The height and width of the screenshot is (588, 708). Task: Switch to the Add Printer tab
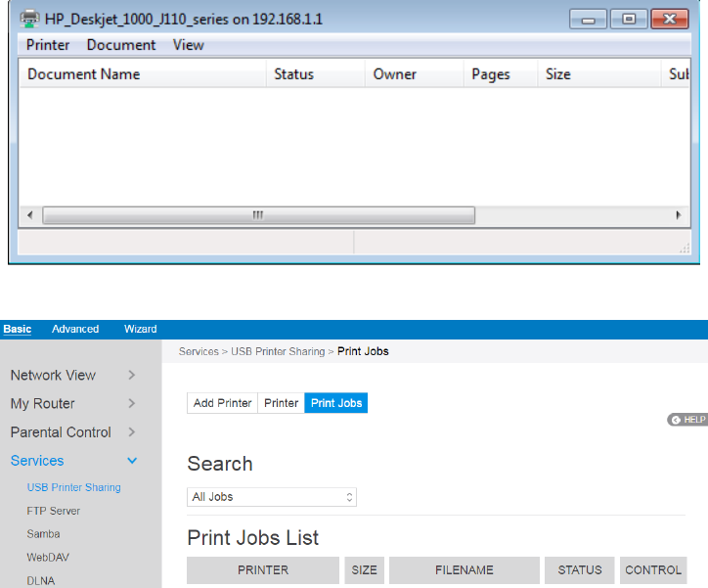click(x=222, y=403)
